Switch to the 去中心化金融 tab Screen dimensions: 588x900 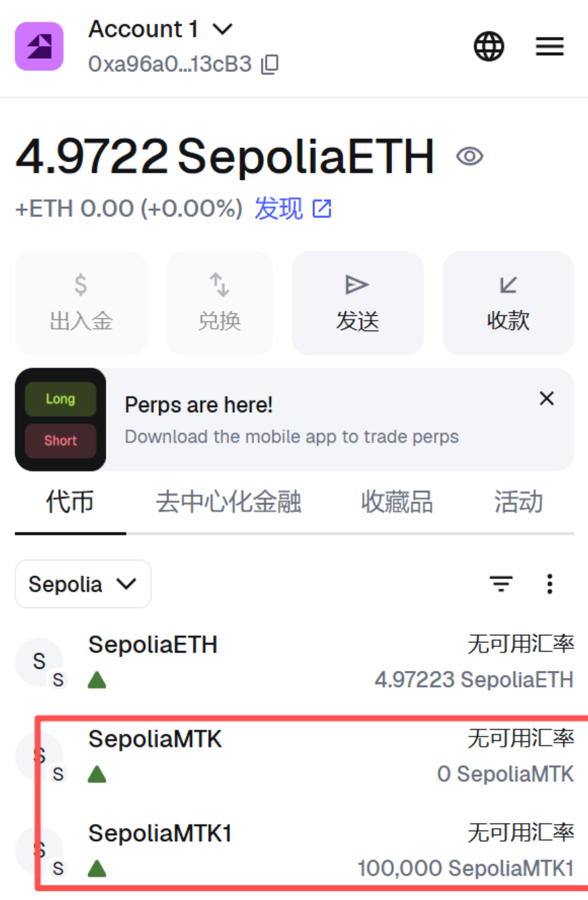[228, 502]
